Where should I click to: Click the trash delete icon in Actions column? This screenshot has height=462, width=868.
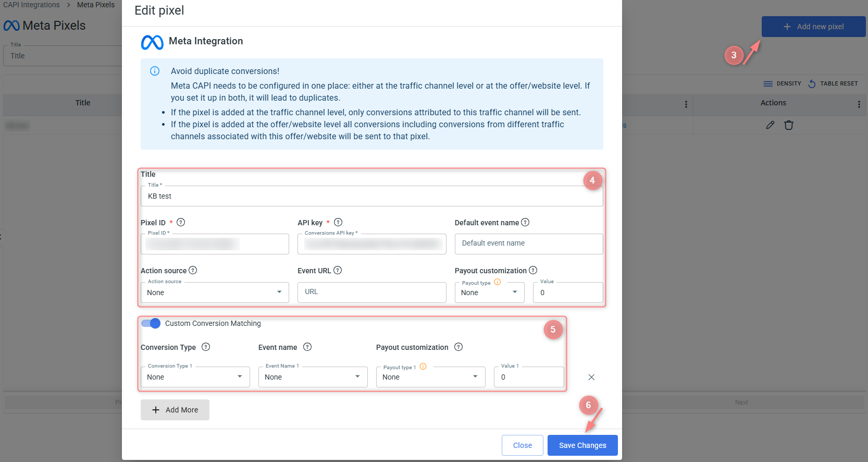(x=789, y=125)
